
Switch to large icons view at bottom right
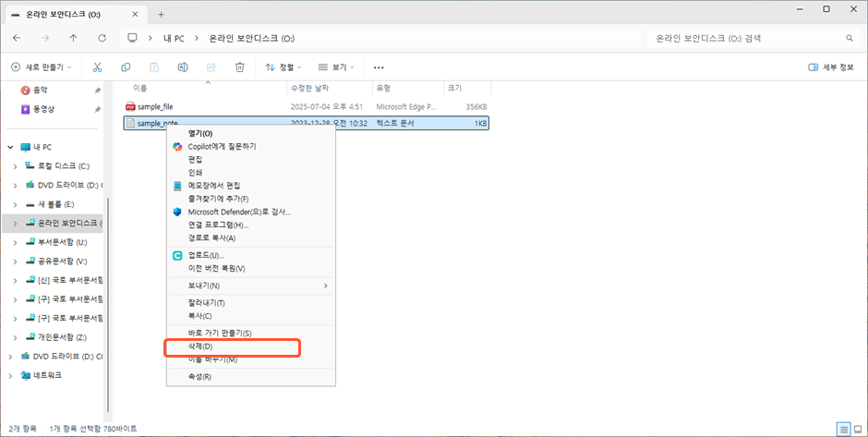(x=857, y=429)
